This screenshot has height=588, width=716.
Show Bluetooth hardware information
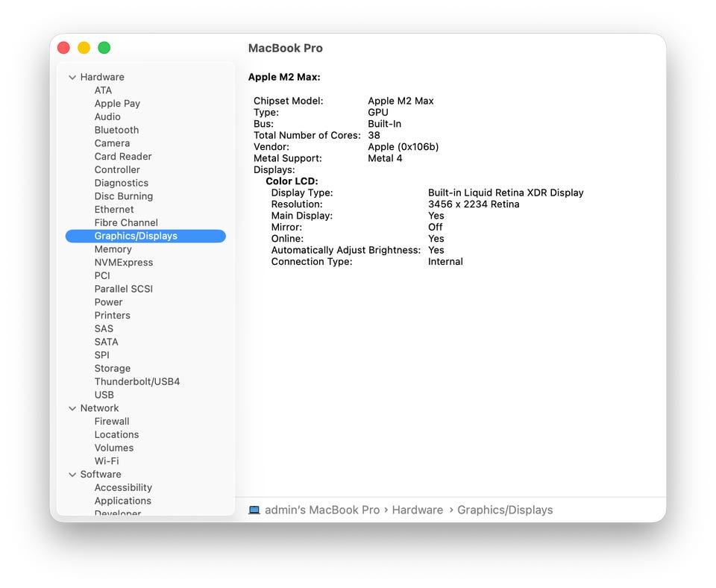(116, 130)
